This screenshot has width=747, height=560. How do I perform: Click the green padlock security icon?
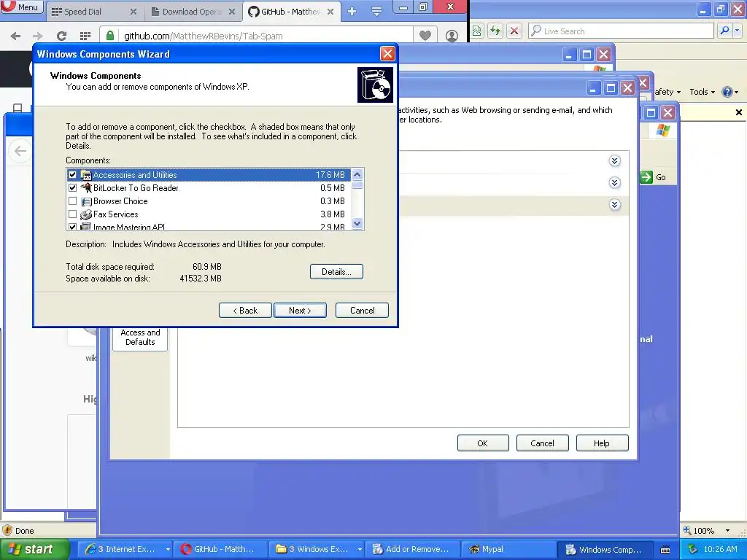coord(110,36)
